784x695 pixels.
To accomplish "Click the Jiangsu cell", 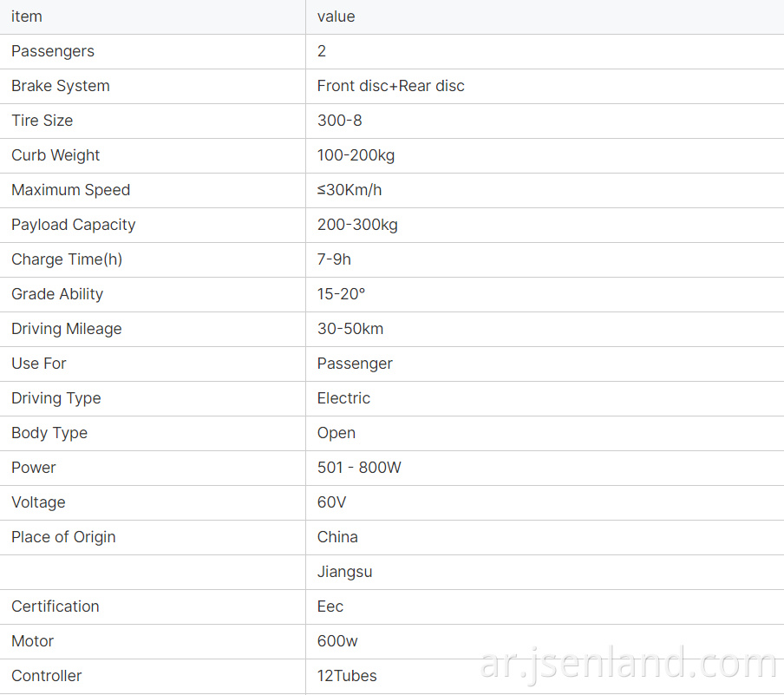I will [x=344, y=572].
